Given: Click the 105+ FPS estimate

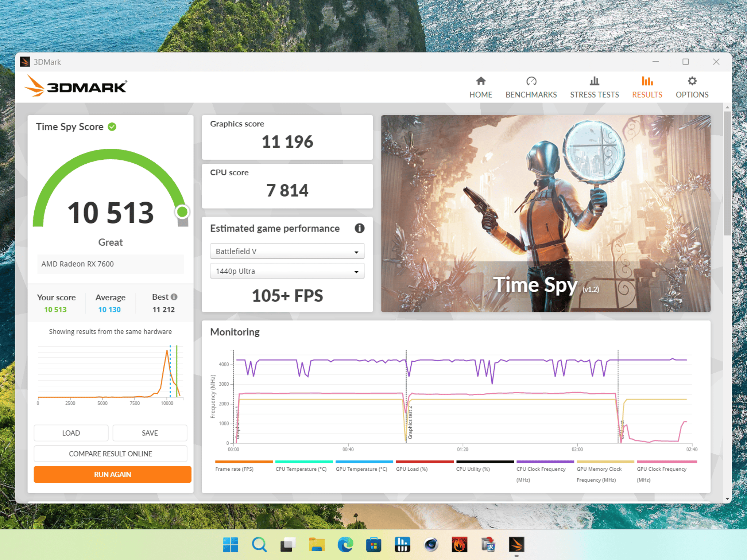Looking at the screenshot, I should coord(287,296).
